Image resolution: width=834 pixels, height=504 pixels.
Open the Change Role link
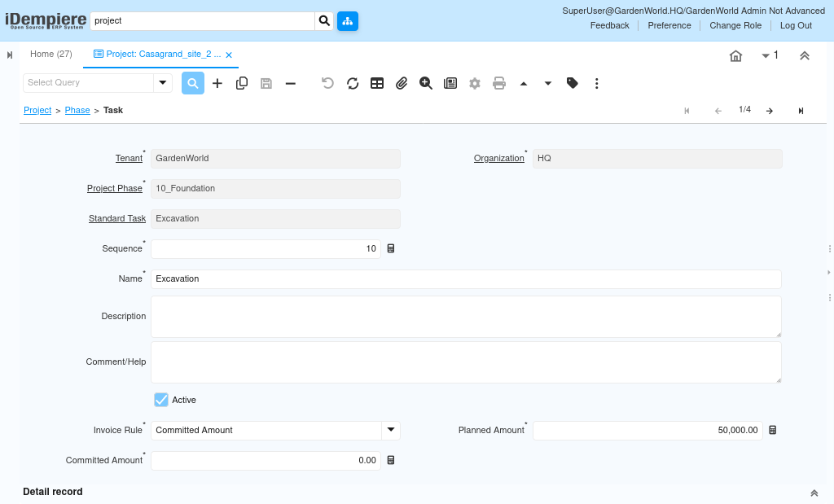coord(735,25)
